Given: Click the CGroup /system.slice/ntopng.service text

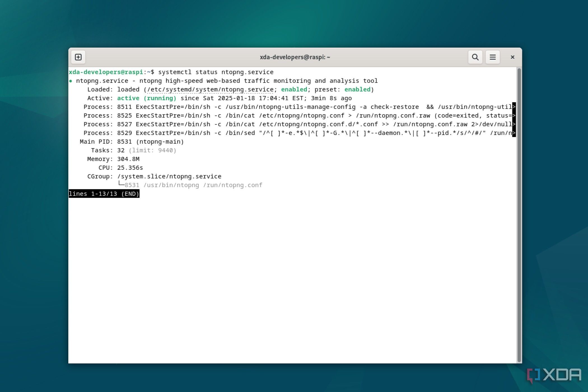Looking at the screenshot, I should coord(169,176).
